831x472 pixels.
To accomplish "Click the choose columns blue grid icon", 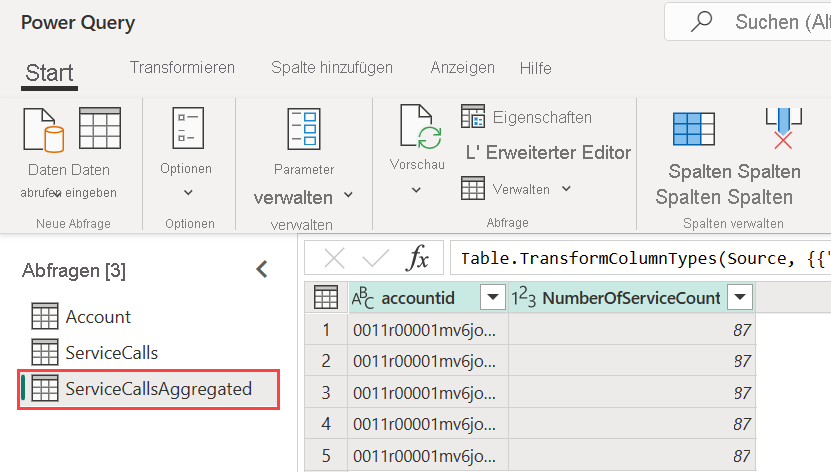I will 694,129.
